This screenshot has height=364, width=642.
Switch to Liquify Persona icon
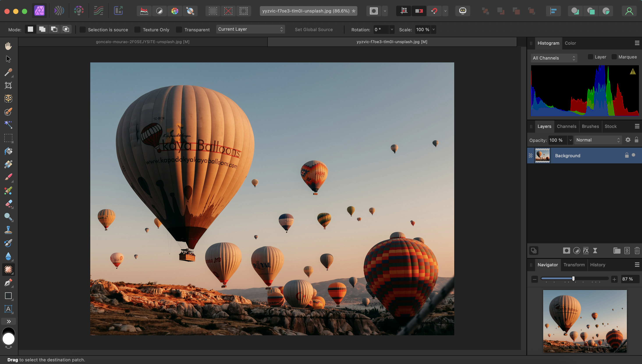click(59, 11)
